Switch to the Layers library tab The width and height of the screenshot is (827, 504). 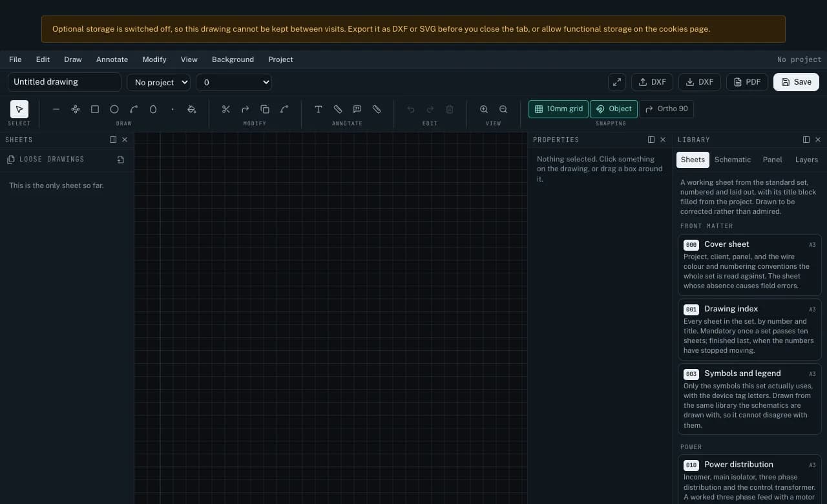coord(806,160)
